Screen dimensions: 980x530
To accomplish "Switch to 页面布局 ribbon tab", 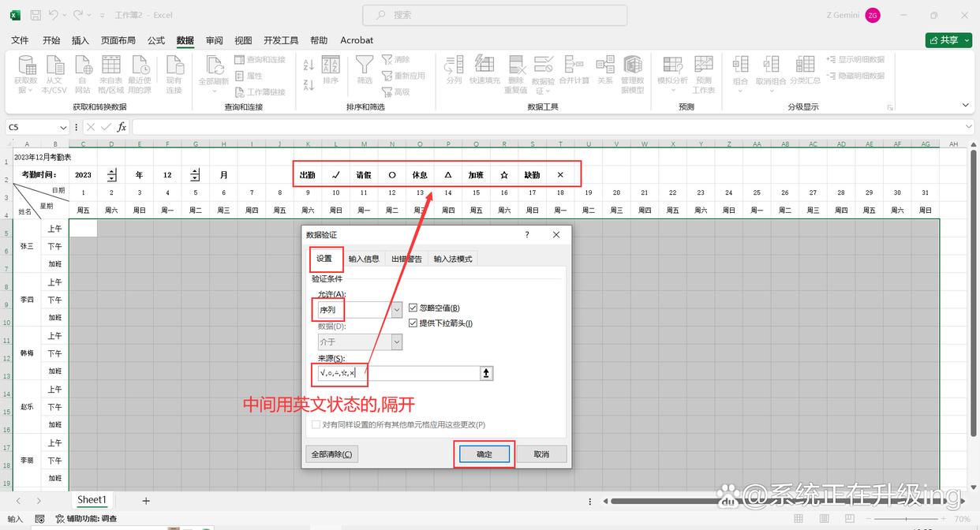I will (118, 40).
